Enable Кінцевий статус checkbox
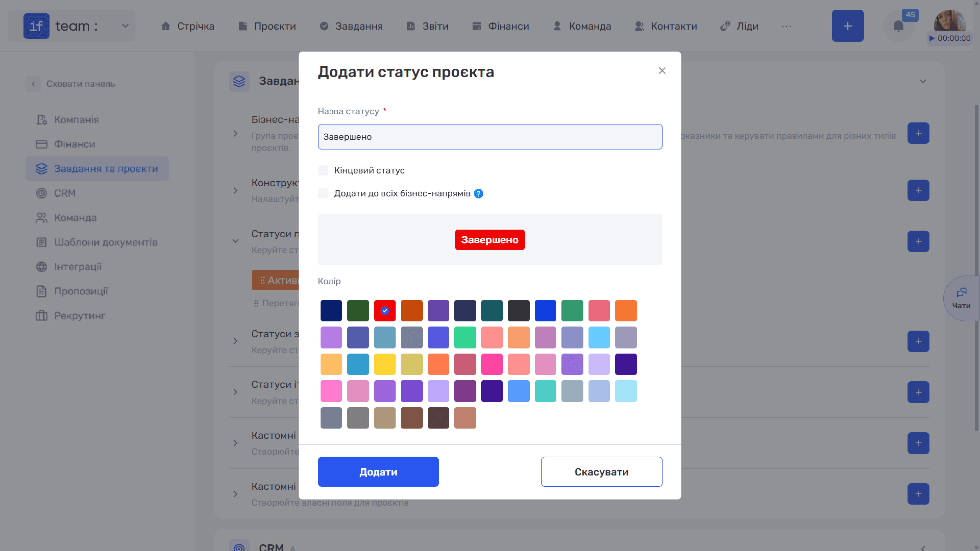Screen dimensions: 980x551 tap(323, 170)
